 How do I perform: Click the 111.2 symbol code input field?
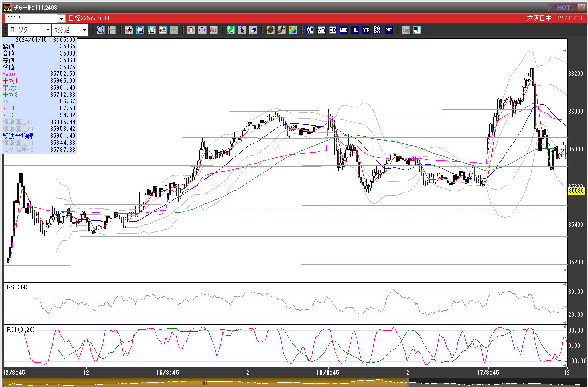point(32,18)
